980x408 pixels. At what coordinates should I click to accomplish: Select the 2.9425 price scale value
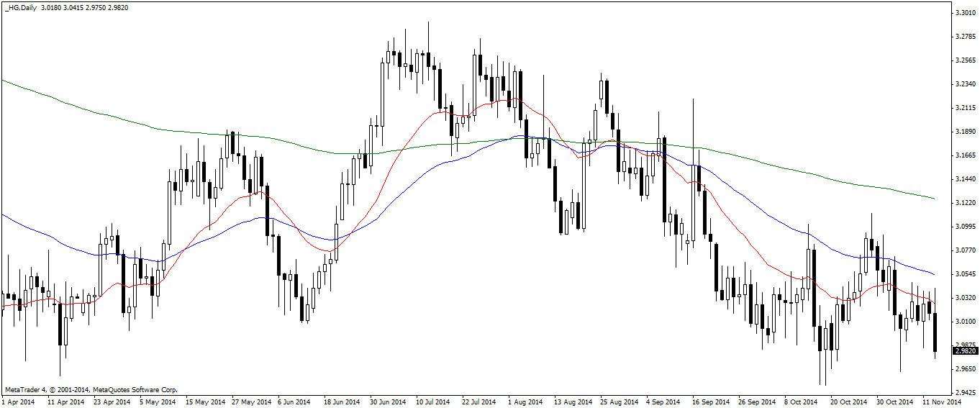click(965, 393)
